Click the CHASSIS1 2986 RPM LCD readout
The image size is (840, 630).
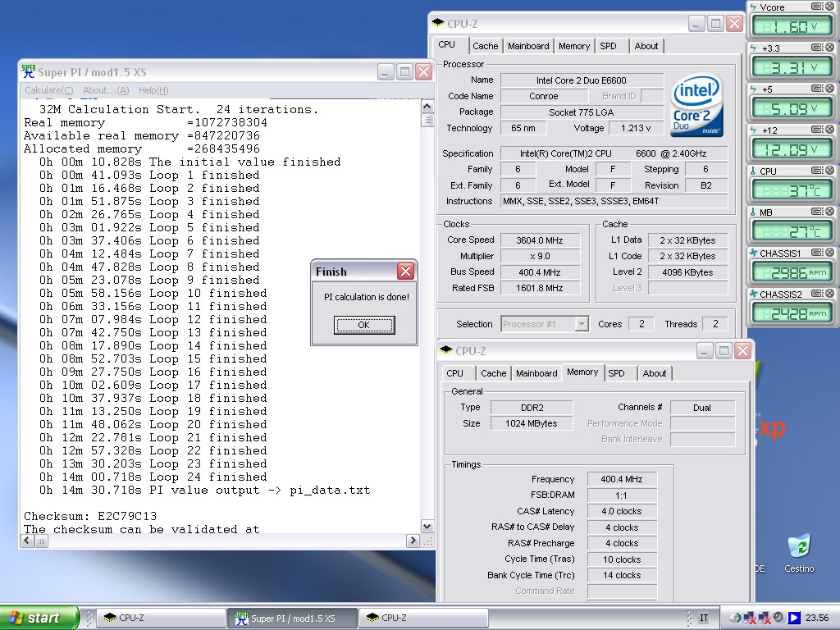(x=792, y=272)
